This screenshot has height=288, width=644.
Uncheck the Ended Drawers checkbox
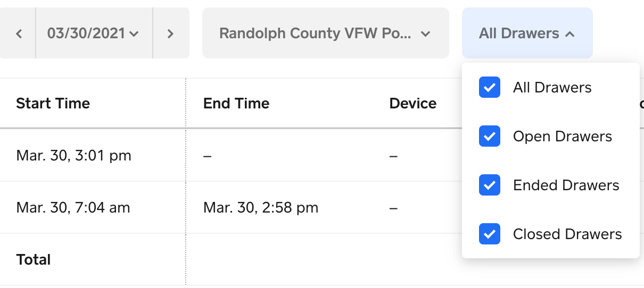point(490,185)
